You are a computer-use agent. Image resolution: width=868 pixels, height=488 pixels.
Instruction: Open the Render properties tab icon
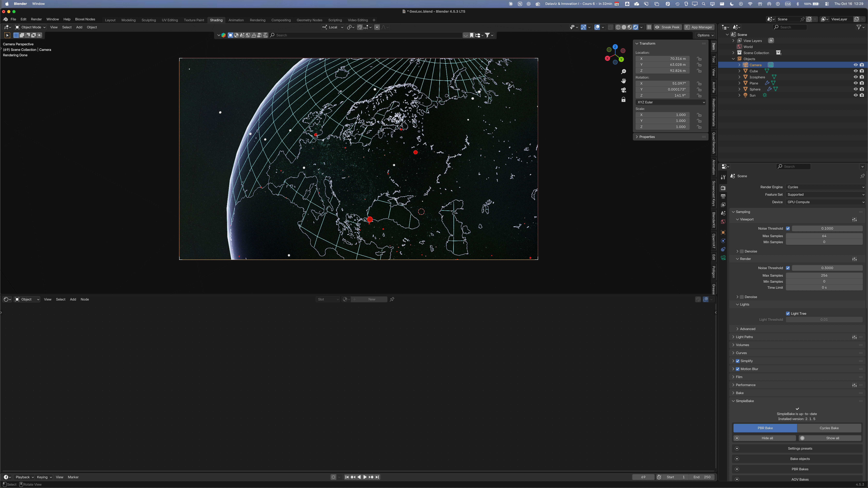tap(723, 188)
